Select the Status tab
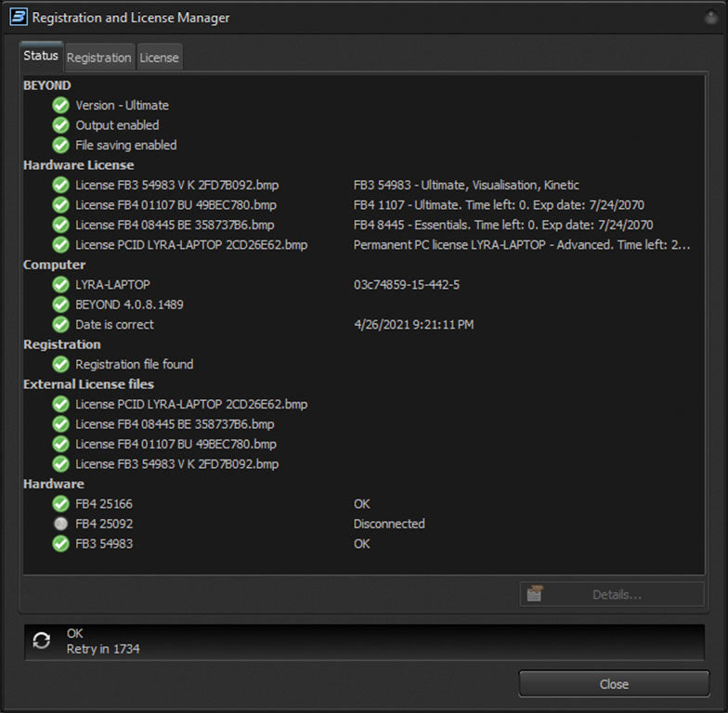 click(41, 56)
